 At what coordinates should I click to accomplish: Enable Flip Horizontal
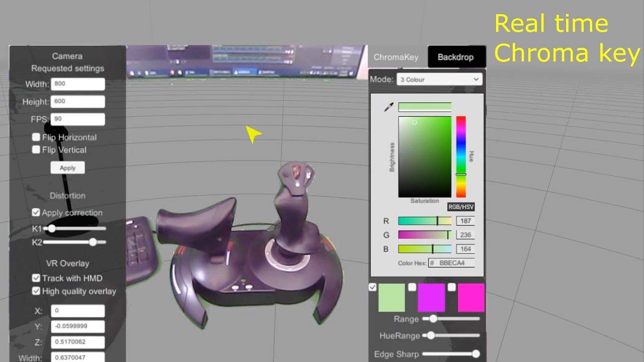point(36,137)
